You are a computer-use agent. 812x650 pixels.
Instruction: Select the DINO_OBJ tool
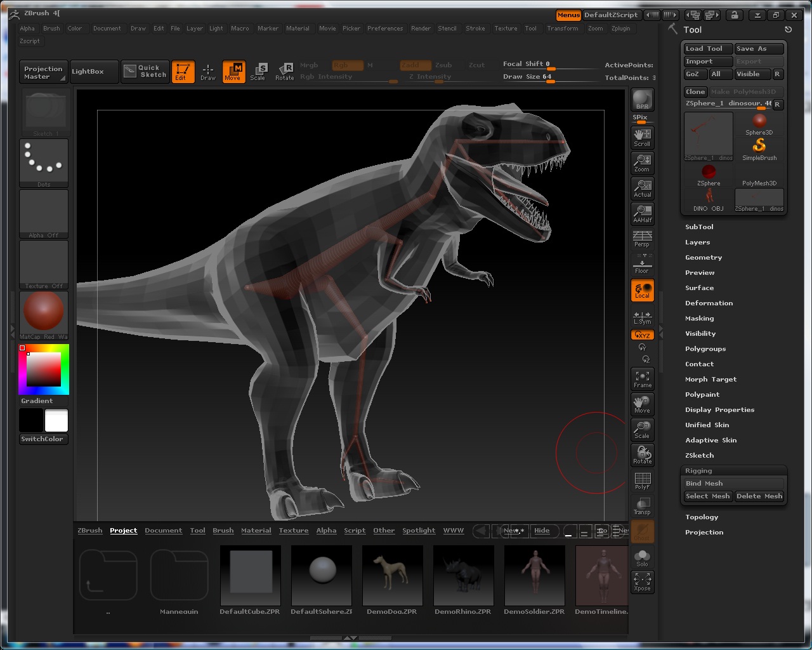pyautogui.click(x=709, y=201)
